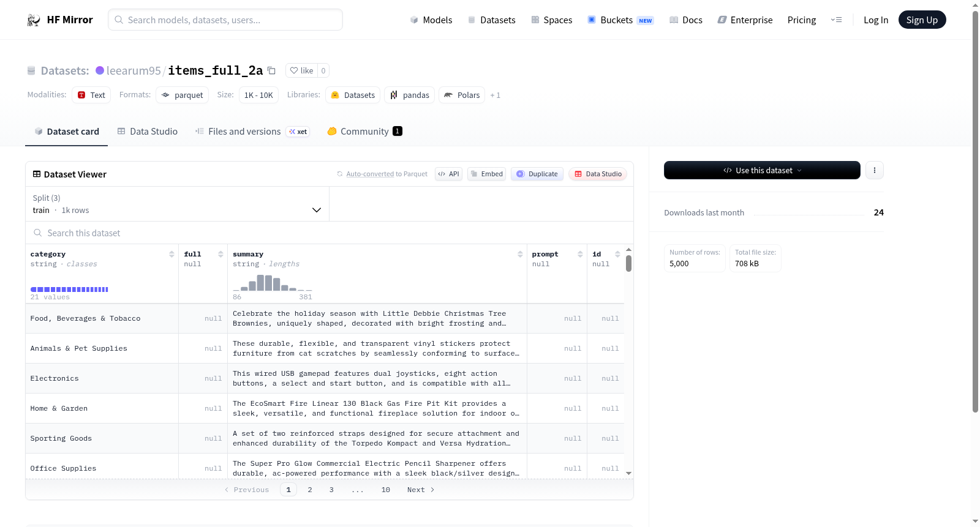This screenshot has width=980, height=527.
Task: Click the HF Mirror logo icon
Action: pos(34,20)
